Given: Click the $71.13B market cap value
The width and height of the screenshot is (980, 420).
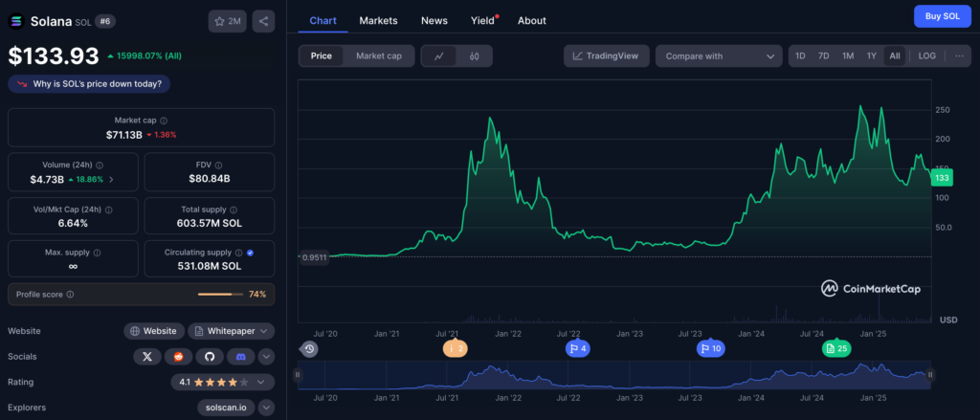Looking at the screenshot, I should point(123,135).
